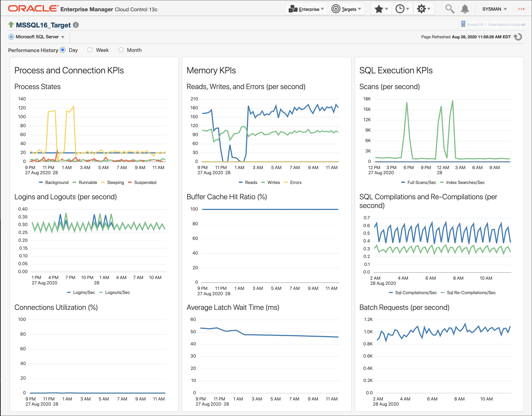Toggle Index Searches/Sec legend entry
Viewport: 532px width, 416px height.
(x=462, y=182)
